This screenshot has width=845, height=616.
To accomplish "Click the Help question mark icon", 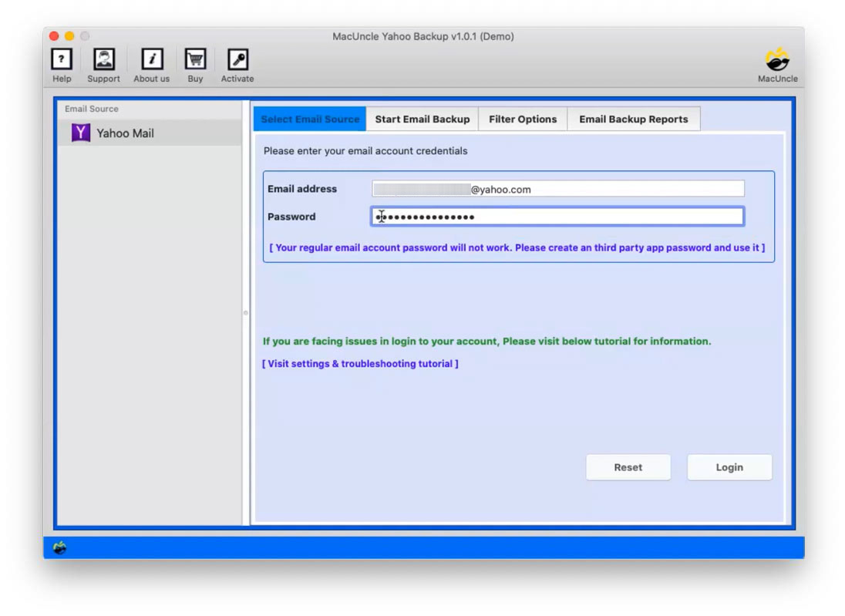I will 62,59.
